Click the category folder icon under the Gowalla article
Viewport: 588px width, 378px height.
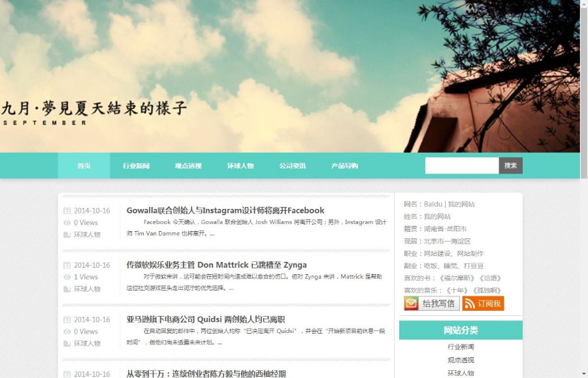point(67,234)
